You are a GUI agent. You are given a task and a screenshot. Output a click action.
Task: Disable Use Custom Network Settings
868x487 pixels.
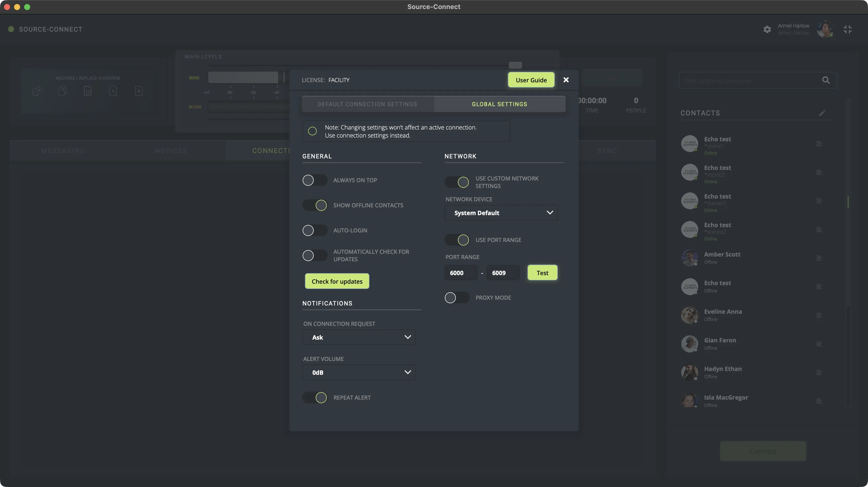(457, 182)
